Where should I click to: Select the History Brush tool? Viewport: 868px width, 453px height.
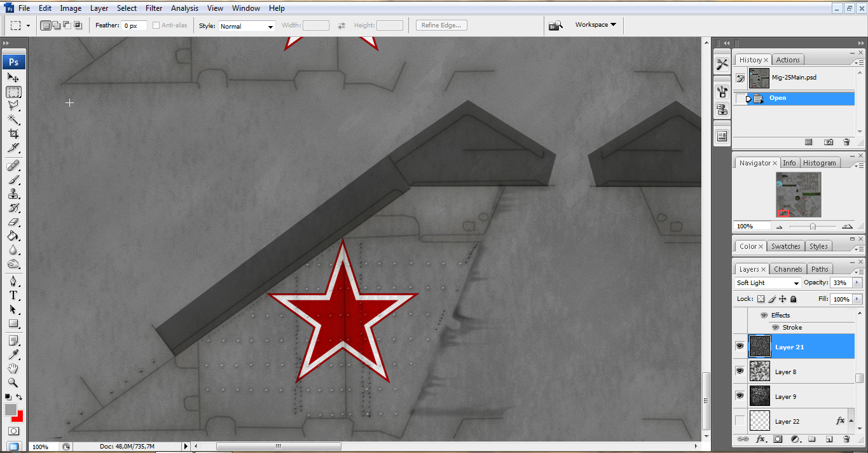(x=13, y=208)
